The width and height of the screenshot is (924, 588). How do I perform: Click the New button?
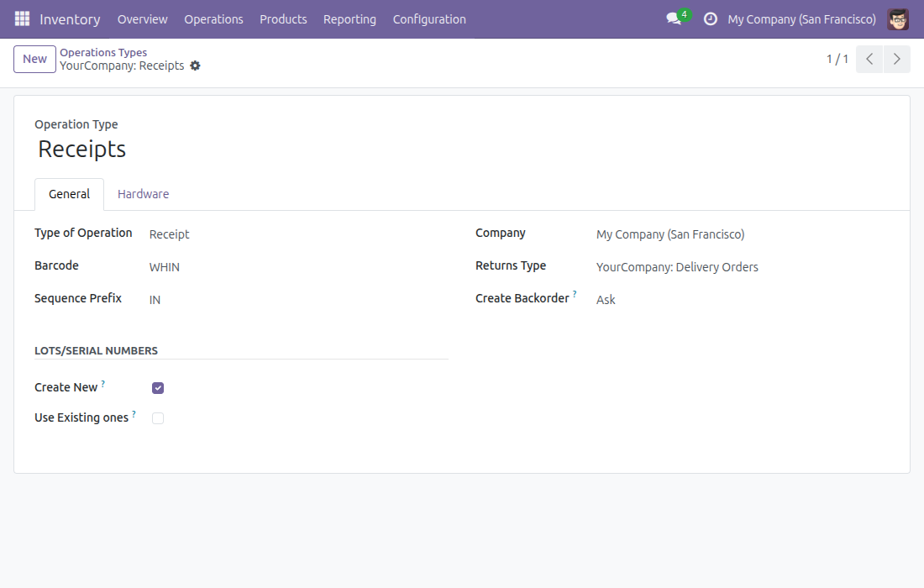[x=34, y=59]
